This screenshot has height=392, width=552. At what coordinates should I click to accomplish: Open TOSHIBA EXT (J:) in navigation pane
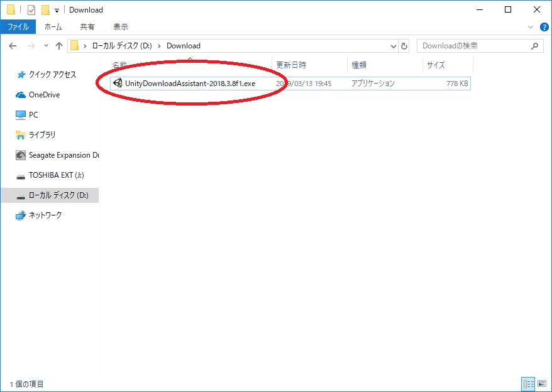pyautogui.click(x=57, y=175)
